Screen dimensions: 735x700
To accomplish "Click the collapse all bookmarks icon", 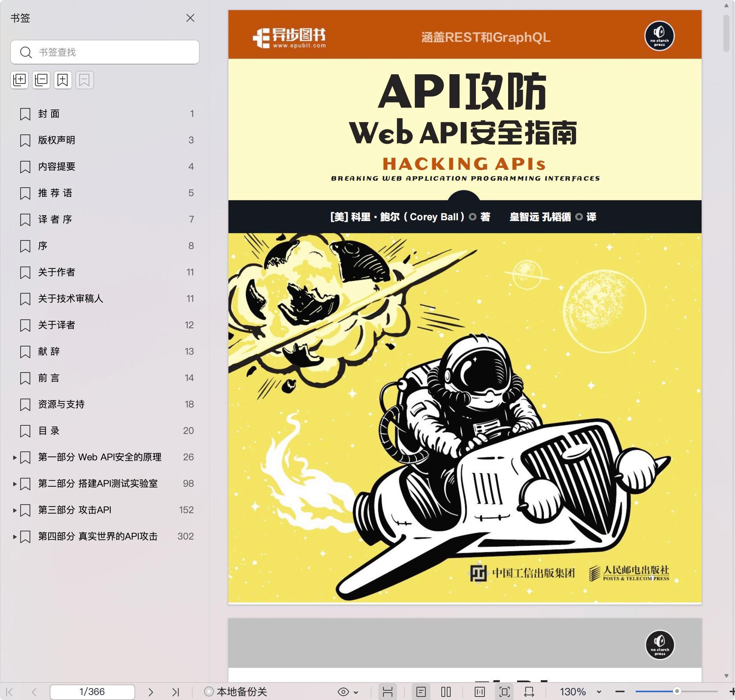I will click(x=41, y=80).
